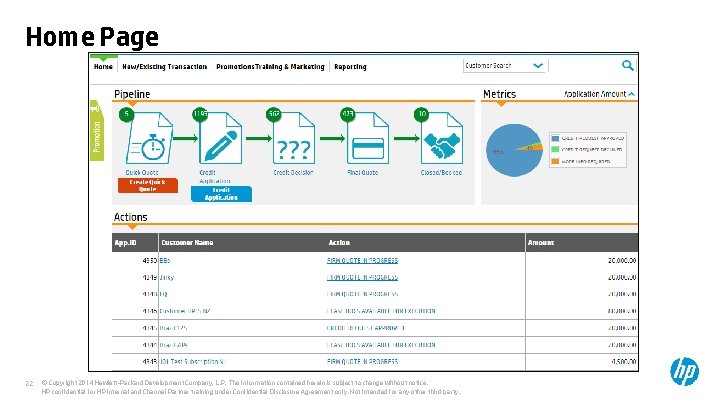This screenshot has width=720, height=405.
Task: Open the Reporting menu
Action: pos(350,67)
